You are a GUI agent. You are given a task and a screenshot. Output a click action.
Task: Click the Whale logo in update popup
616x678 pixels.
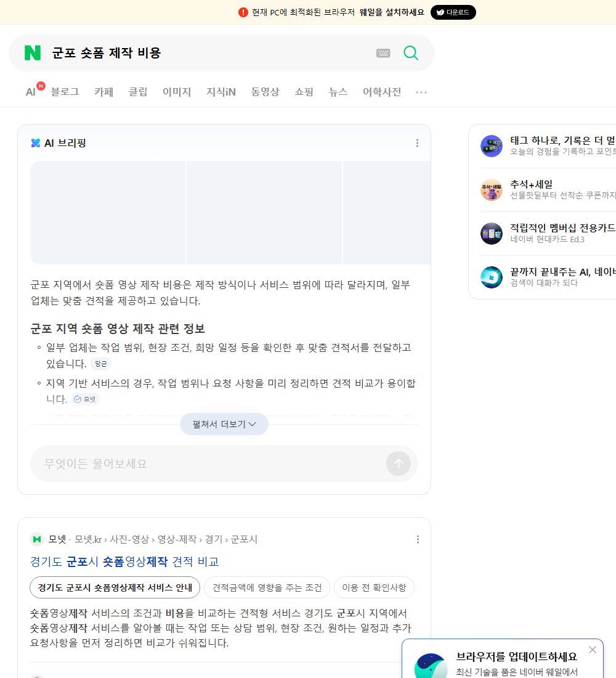click(x=431, y=666)
